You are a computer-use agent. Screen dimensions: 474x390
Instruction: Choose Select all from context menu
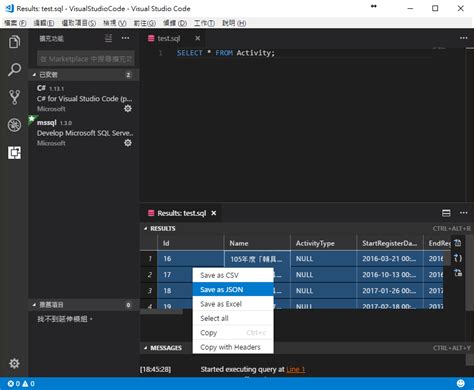coord(233,318)
